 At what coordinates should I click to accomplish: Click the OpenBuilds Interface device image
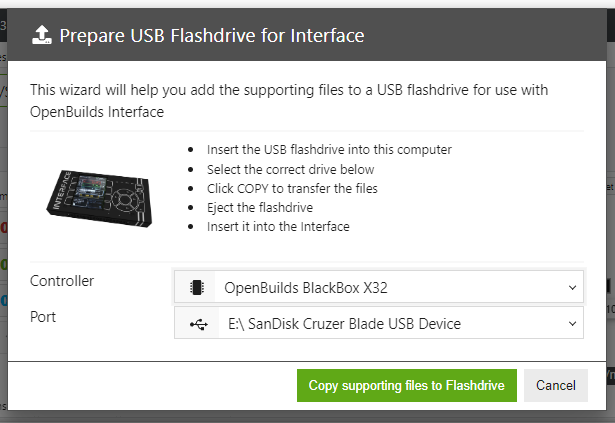point(96,189)
